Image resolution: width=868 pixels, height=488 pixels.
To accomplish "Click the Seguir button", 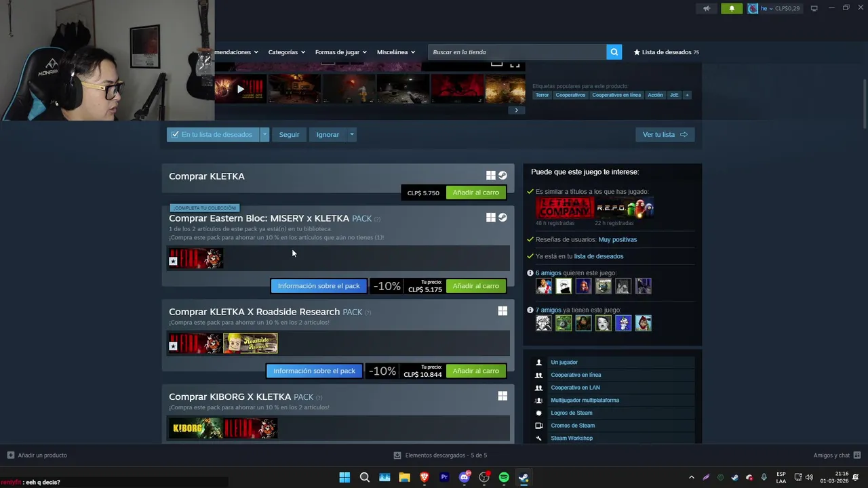I will click(289, 134).
